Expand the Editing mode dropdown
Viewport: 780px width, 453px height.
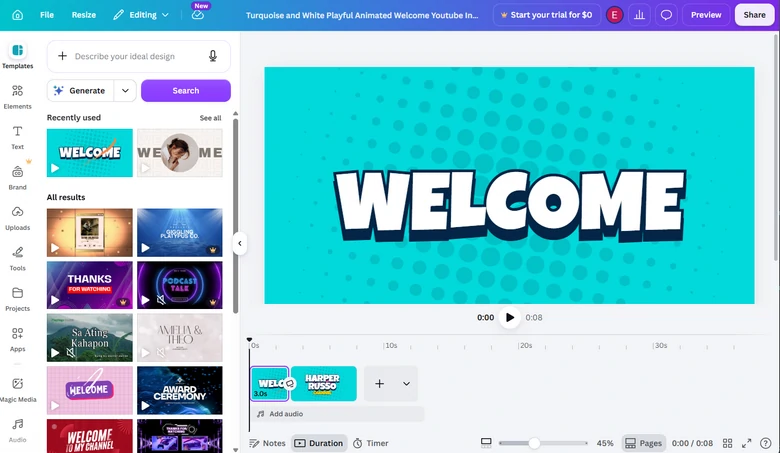[x=141, y=15]
